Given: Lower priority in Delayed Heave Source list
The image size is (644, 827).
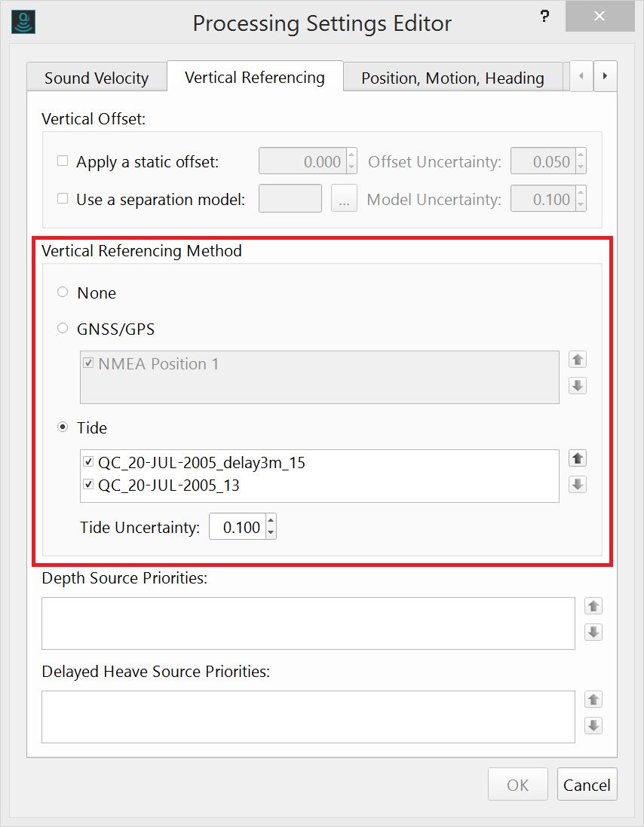Looking at the screenshot, I should point(593,726).
